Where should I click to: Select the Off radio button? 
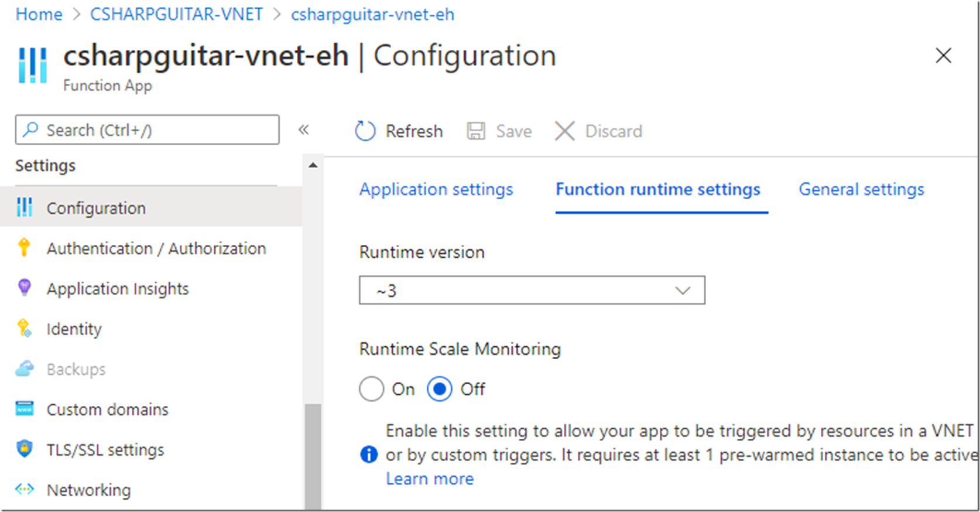[440, 389]
